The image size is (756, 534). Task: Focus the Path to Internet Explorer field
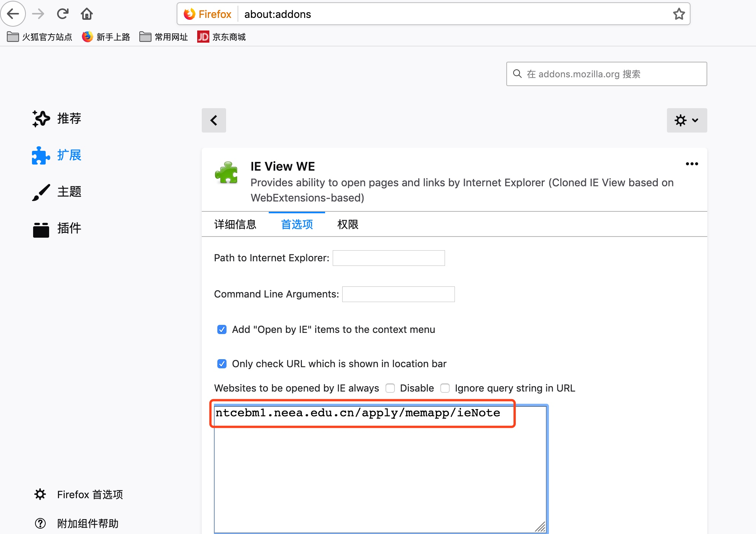(389, 258)
